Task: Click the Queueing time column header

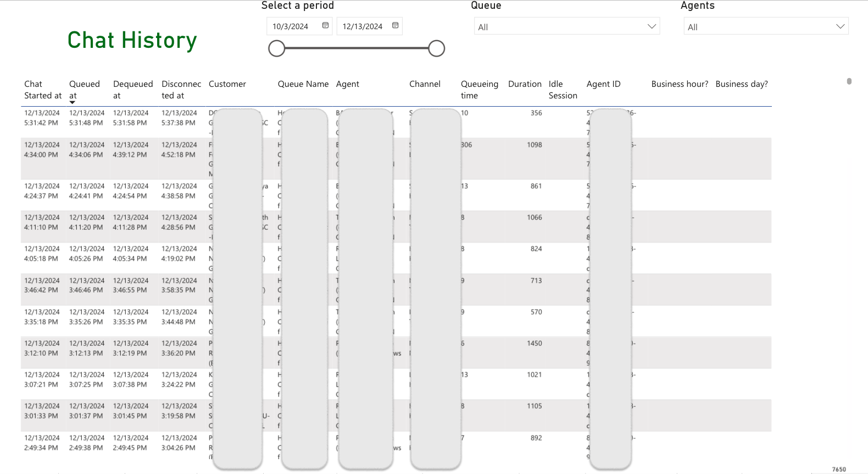Action: click(479, 90)
